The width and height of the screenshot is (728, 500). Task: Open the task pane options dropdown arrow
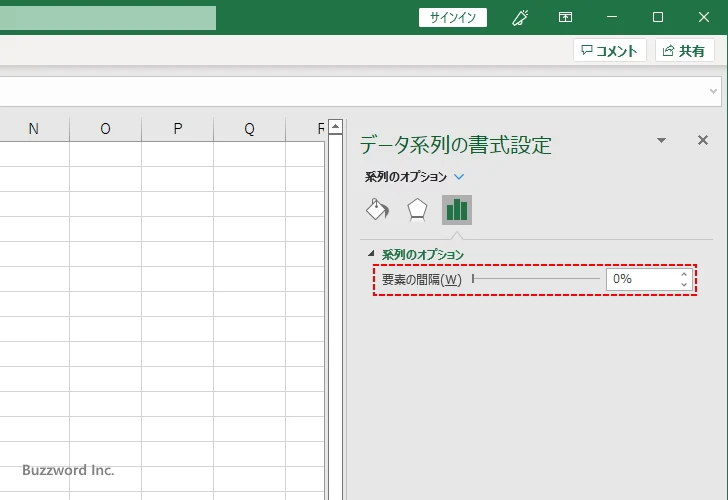(662, 140)
